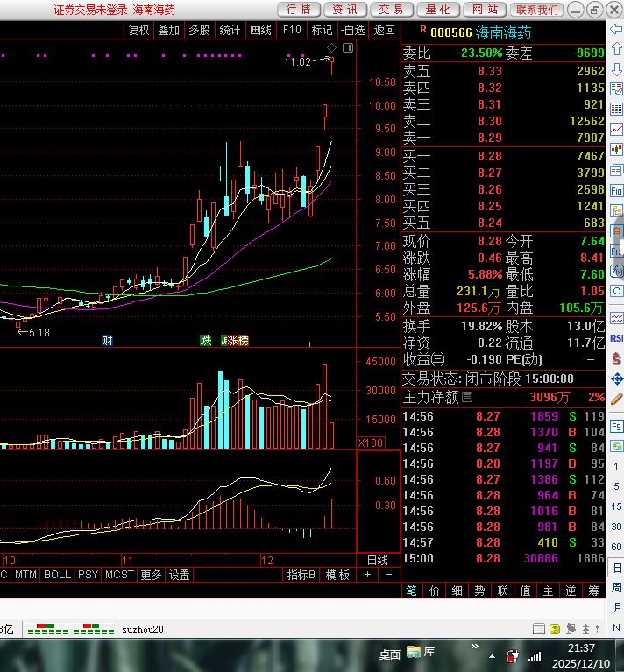Open the colored quote table icon
This screenshot has width=624, height=672.
[x=616, y=109]
